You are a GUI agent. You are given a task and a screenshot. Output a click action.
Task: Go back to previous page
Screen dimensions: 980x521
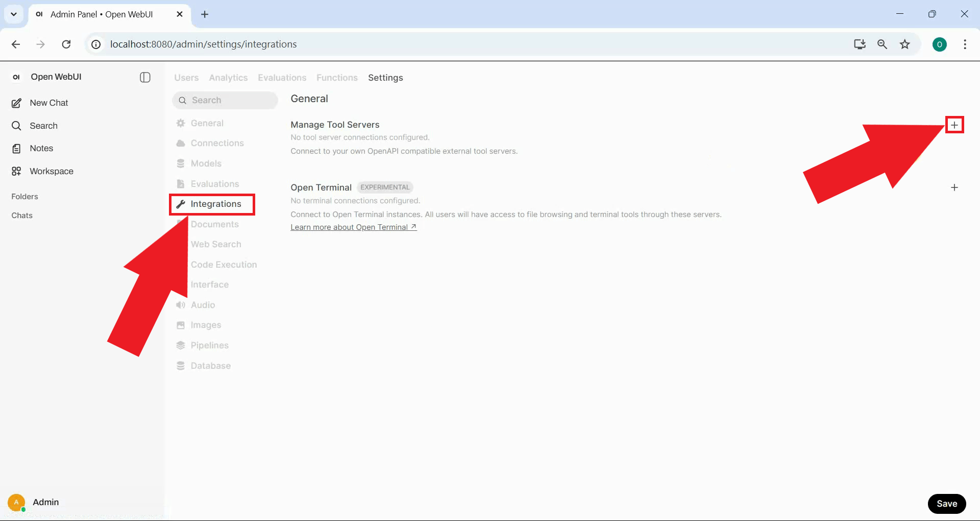[16, 44]
